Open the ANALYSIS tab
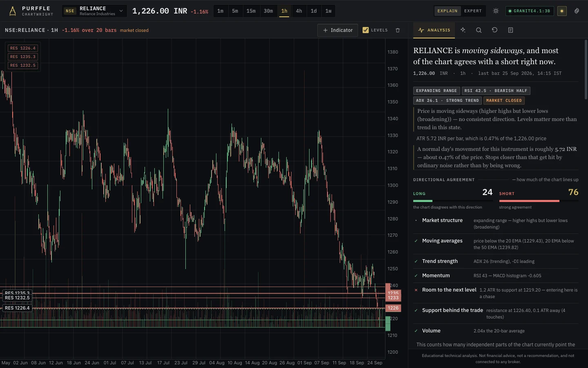The image size is (588, 368). 434,30
